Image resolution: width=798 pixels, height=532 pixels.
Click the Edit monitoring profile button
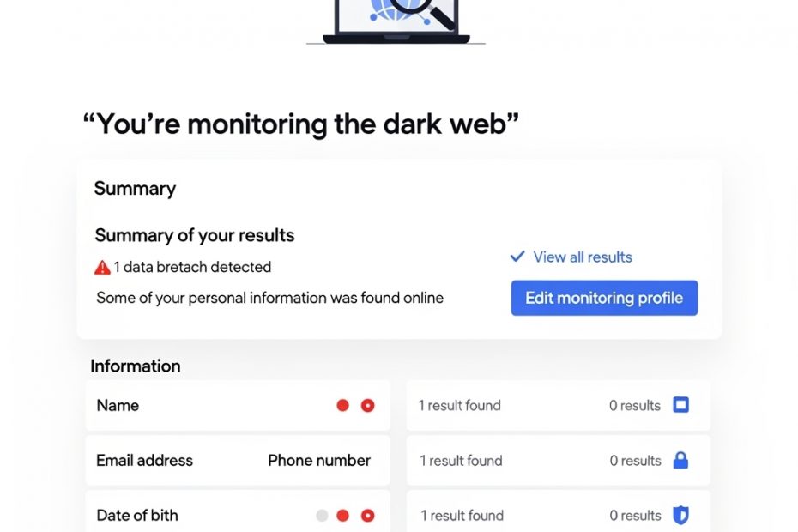(604, 299)
